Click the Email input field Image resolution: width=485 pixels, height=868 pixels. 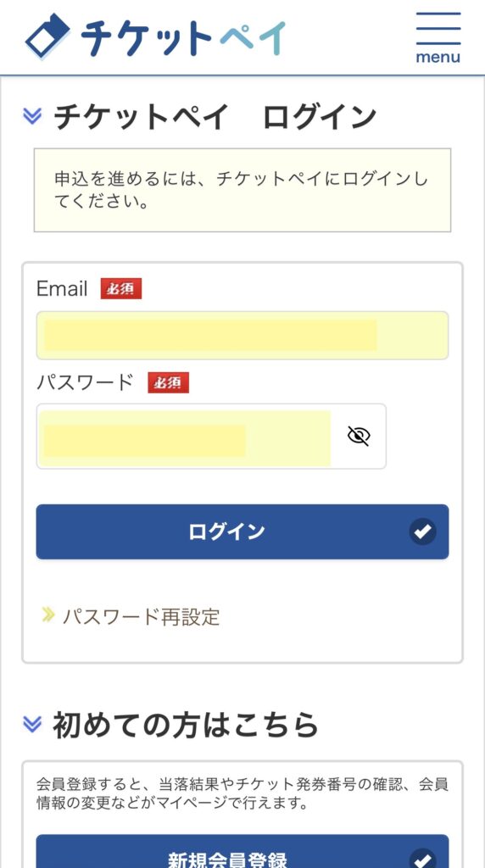tap(242, 336)
